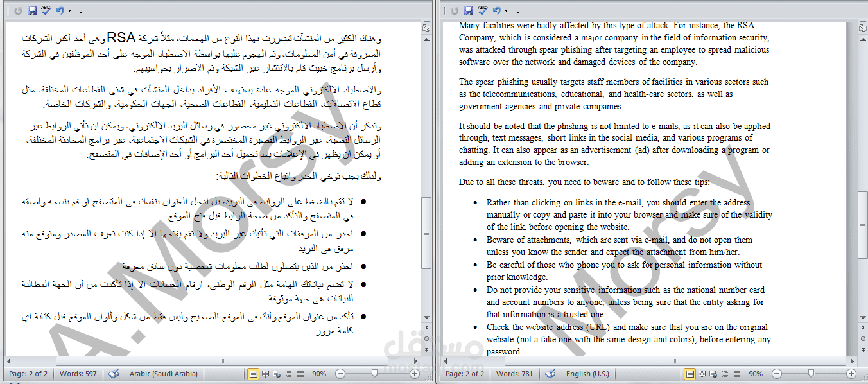Click Words: 781 in status bar

pos(515,374)
